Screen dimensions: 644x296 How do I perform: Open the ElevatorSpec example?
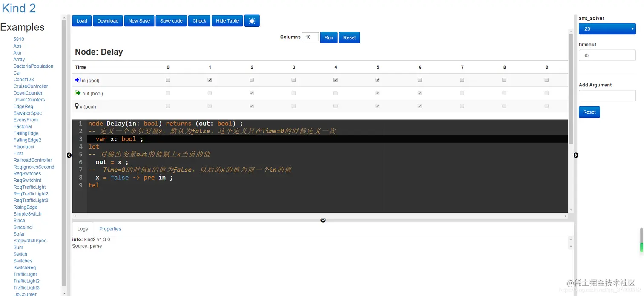tap(28, 113)
